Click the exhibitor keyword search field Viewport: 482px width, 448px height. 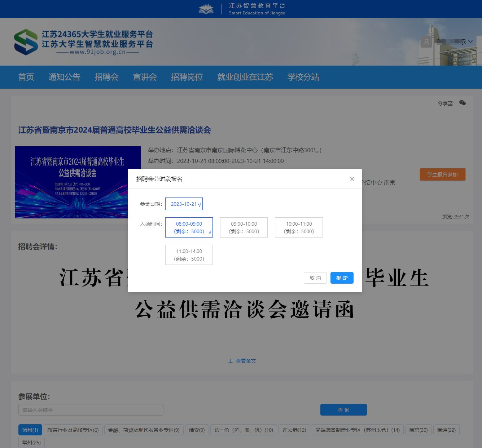[x=91, y=410]
